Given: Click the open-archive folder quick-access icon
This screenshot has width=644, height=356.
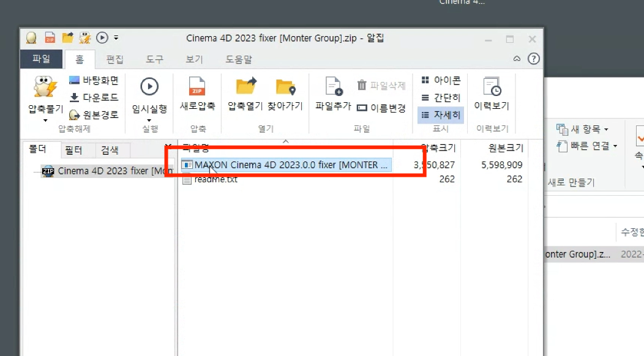Looking at the screenshot, I should tap(67, 38).
